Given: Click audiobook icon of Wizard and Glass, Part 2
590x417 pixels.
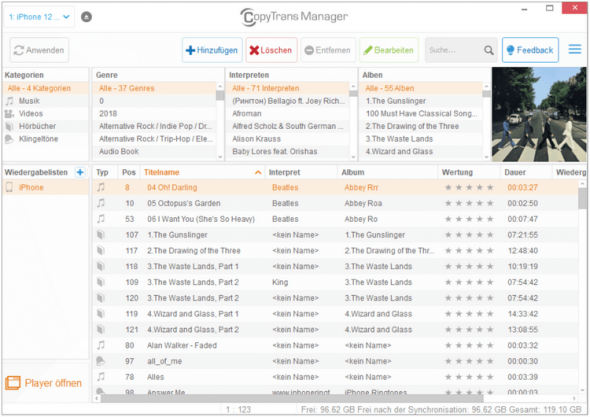Looking at the screenshot, I should pos(101,329).
